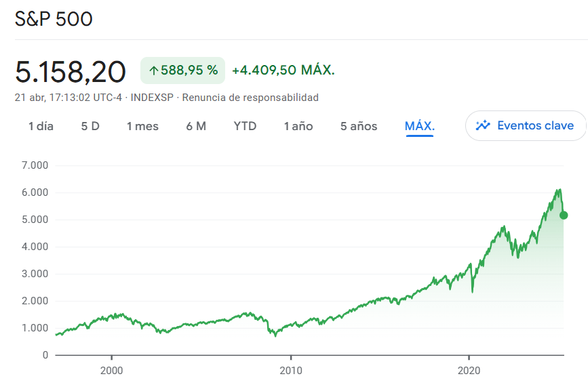The image size is (588, 387).
Task: Click the +4.409,50 MÁX. change value
Action: click(283, 70)
